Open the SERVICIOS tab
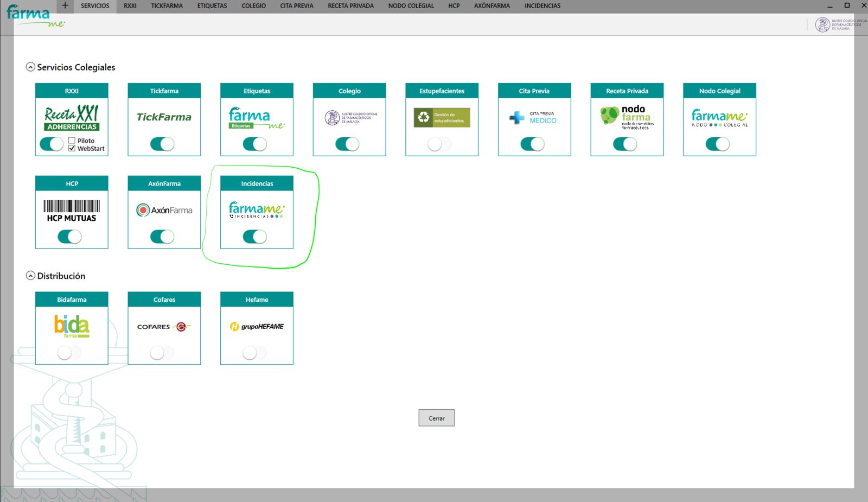This screenshot has height=502, width=868. pos(95,6)
